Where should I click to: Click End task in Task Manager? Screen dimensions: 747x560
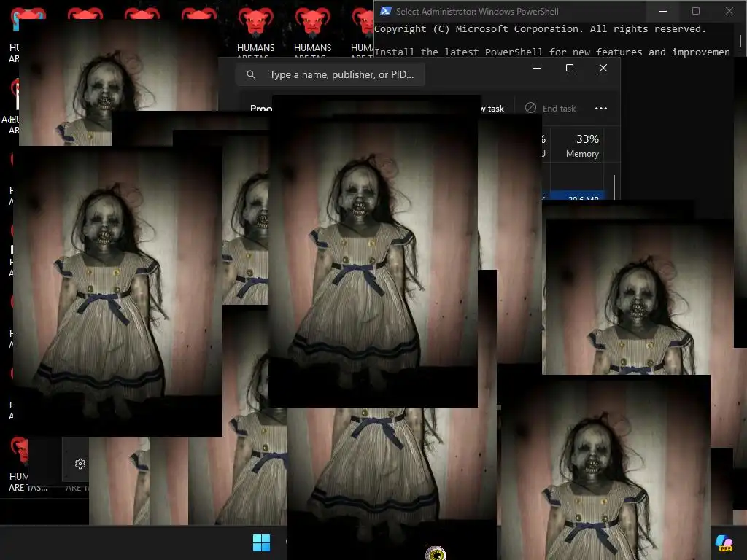point(550,108)
